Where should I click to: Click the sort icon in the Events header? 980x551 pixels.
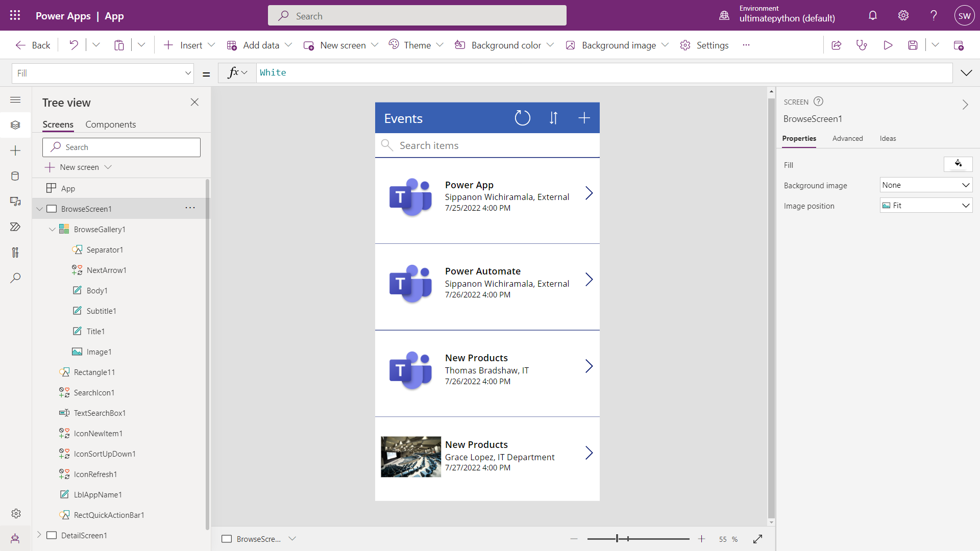pyautogui.click(x=553, y=118)
